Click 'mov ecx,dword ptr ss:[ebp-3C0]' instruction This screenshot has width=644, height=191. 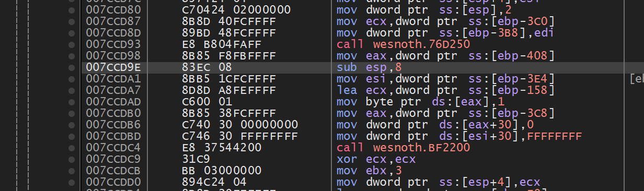click(x=445, y=21)
